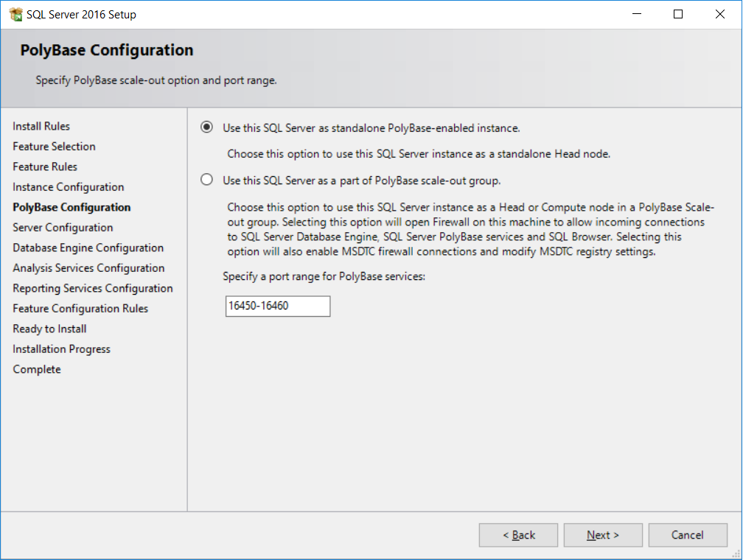This screenshot has height=560, width=743.
Task: Select the Database Engine Configuration step
Action: pyautogui.click(x=88, y=248)
